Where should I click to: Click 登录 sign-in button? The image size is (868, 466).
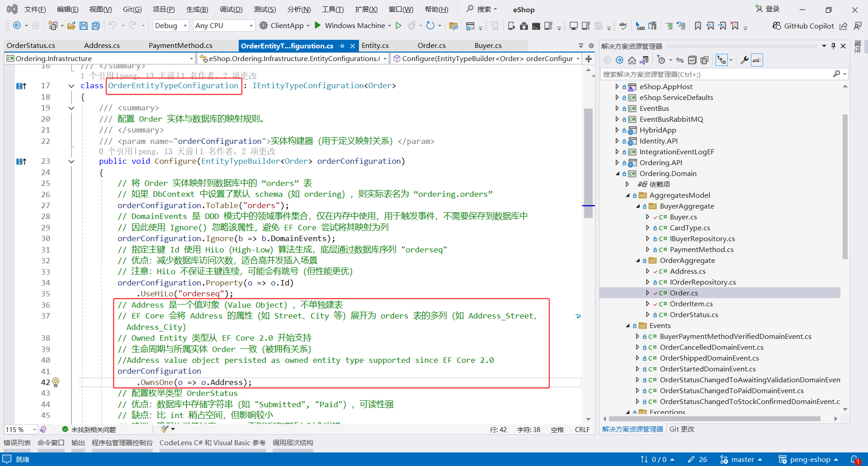coord(767,9)
